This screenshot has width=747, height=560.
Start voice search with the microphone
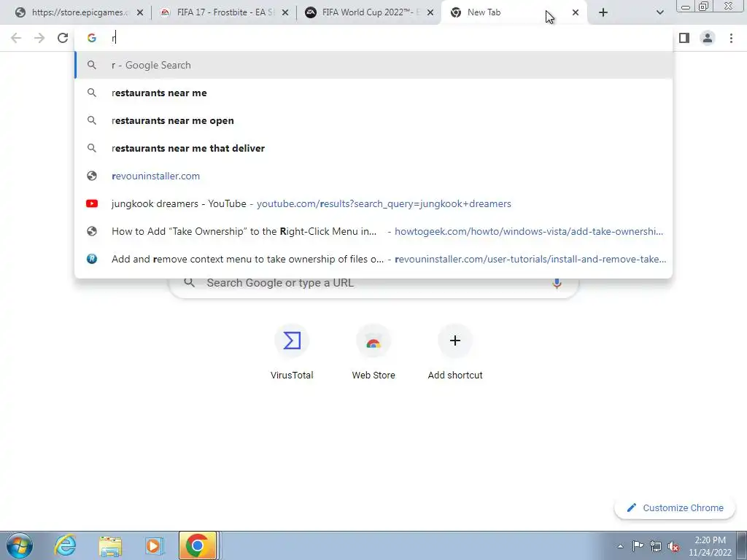557,284
